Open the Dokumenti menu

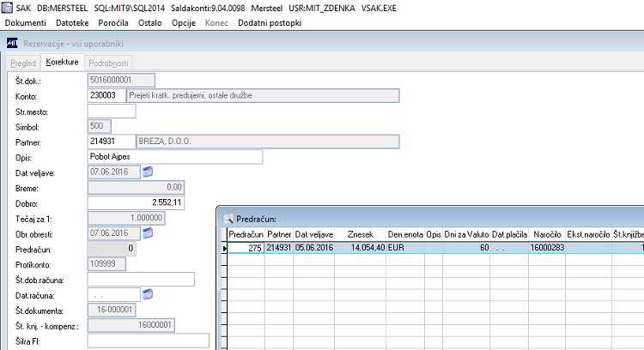pos(26,23)
